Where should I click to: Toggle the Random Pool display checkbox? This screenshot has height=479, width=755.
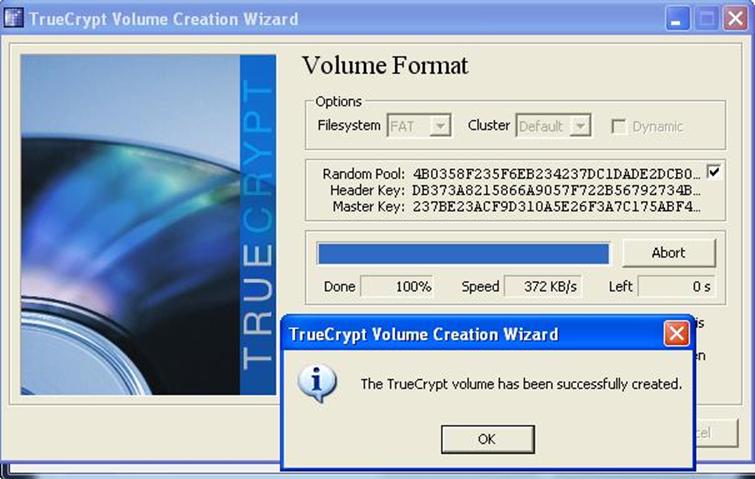click(x=714, y=171)
